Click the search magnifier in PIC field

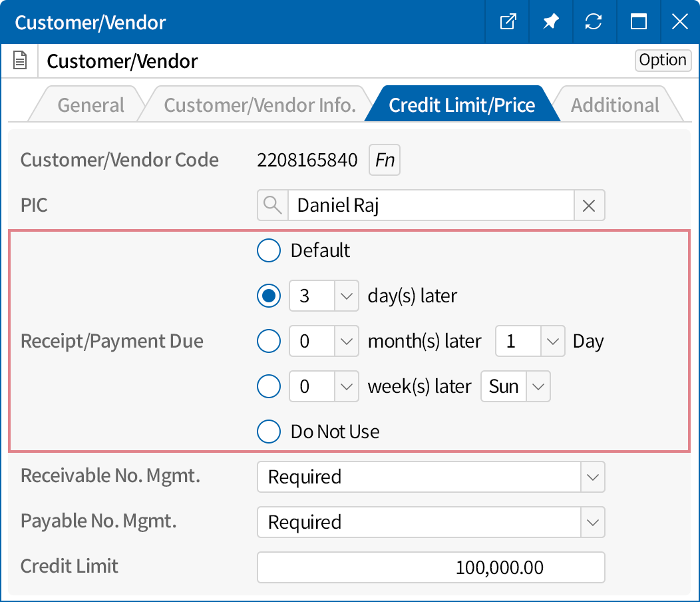[272, 205]
